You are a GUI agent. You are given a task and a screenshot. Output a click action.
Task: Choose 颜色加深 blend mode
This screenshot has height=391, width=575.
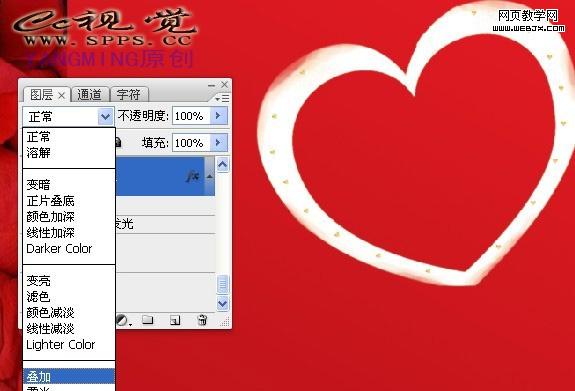[51, 216]
